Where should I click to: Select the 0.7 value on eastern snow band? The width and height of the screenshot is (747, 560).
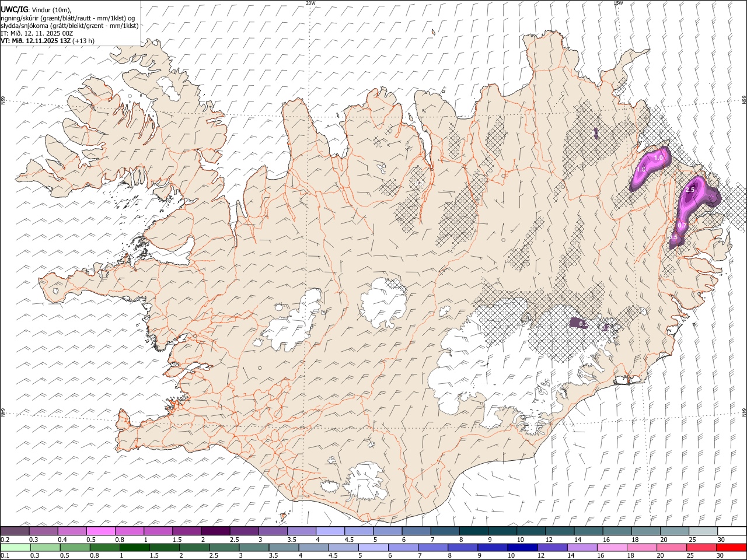682,225
